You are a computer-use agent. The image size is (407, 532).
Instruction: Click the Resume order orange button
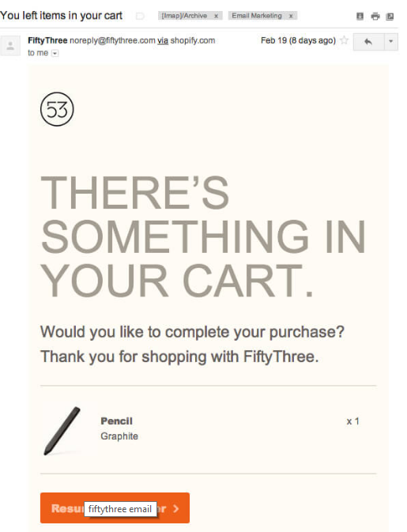(115, 508)
